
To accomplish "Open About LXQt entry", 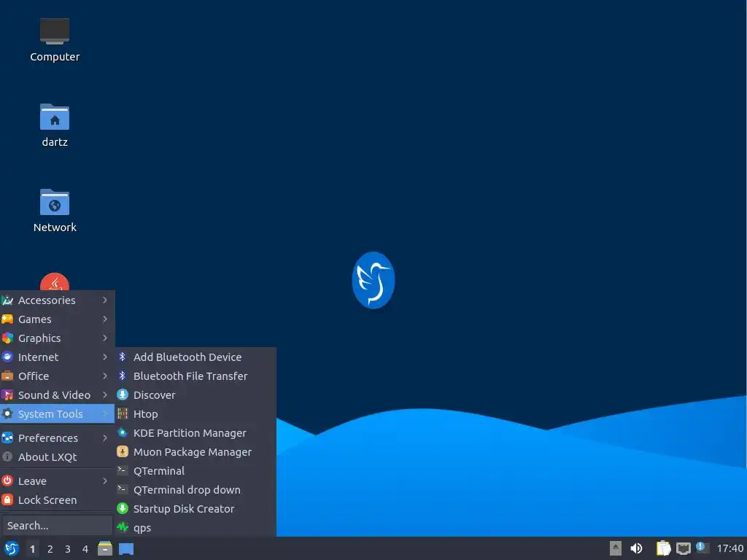I will [x=57, y=456].
